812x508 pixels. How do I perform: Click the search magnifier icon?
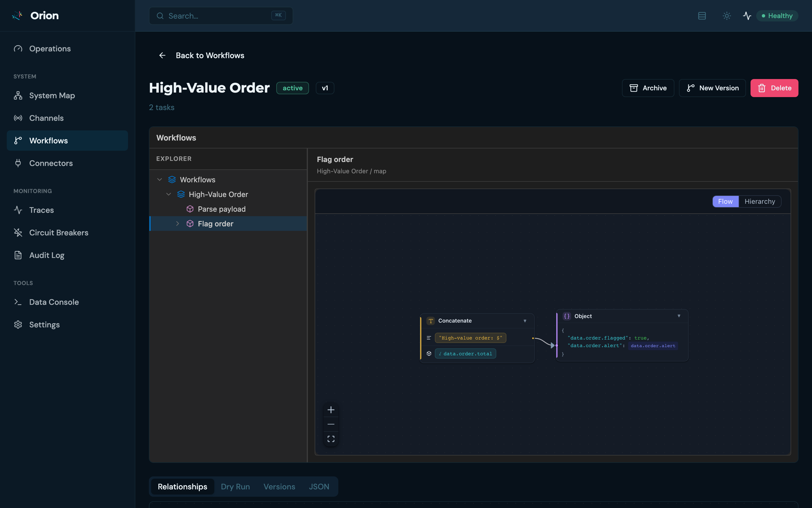[x=160, y=16]
